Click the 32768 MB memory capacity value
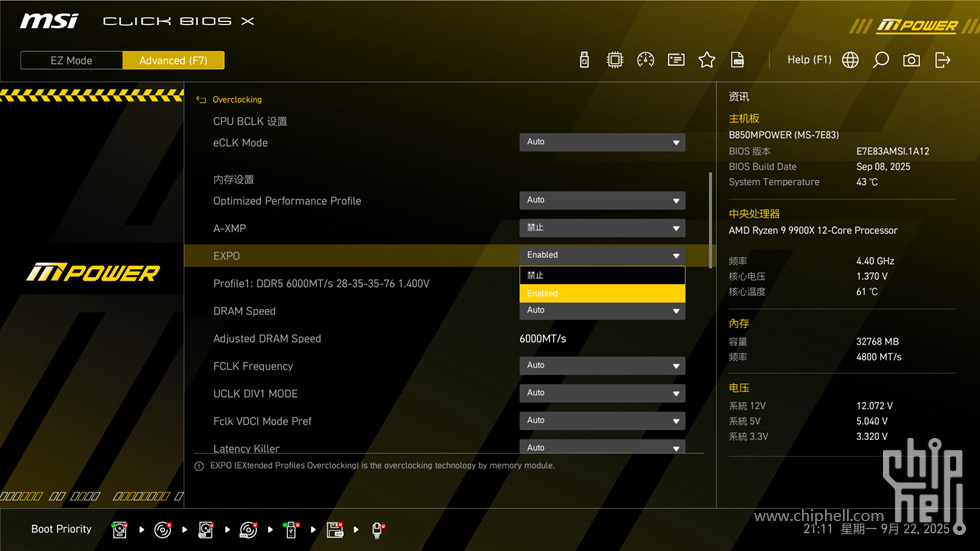The width and height of the screenshot is (980, 551). (x=878, y=342)
